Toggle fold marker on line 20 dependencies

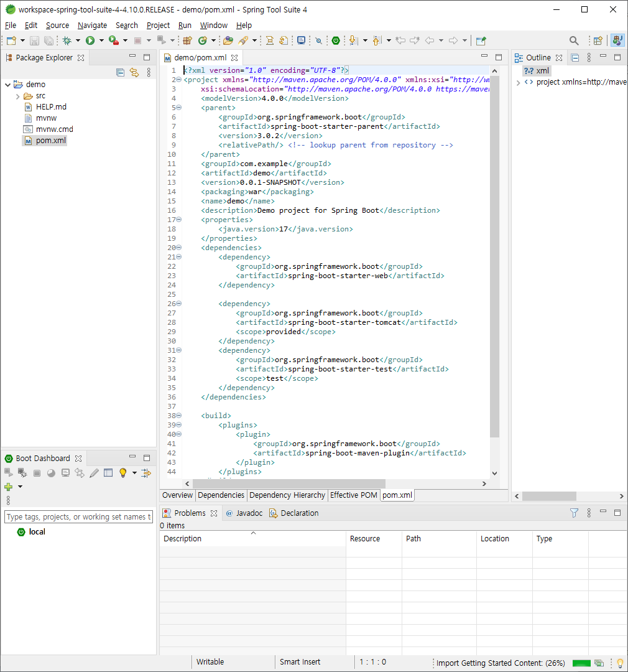(179, 248)
